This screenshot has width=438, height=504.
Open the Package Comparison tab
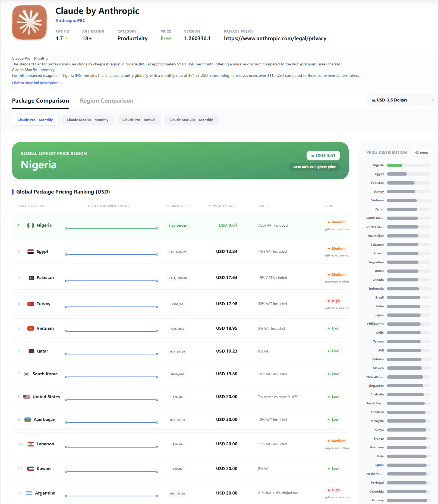tap(40, 101)
